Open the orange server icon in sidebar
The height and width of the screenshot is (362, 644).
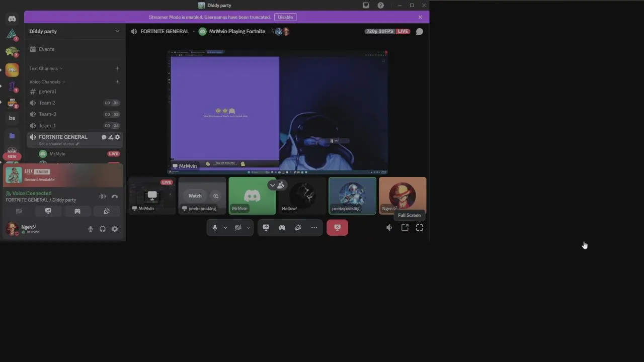(x=12, y=70)
